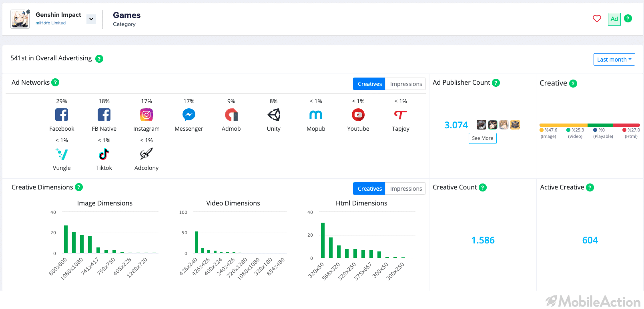Click the Games category heading
The width and height of the screenshot is (644, 309).
pos(126,15)
